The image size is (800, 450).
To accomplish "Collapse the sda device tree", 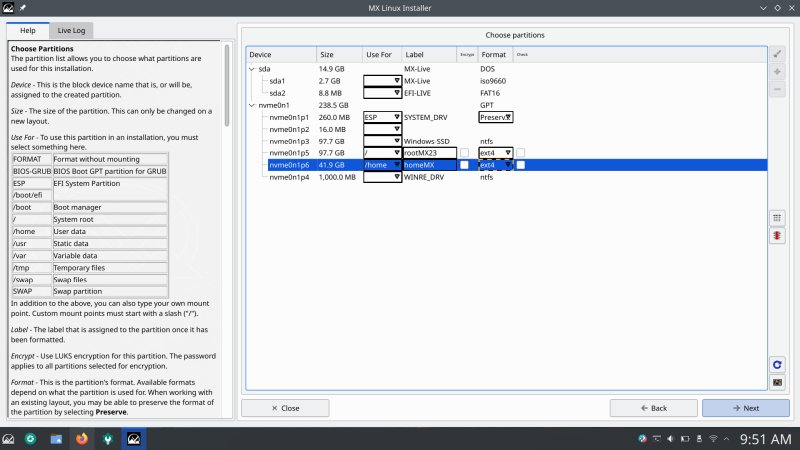I will tap(252, 69).
